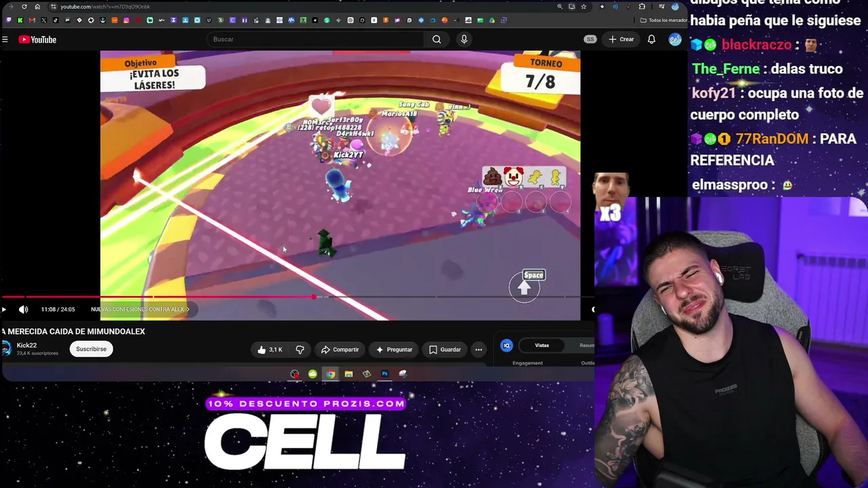Viewport: 868px width, 488px height.
Task: Open Chrome from the taskbar
Action: 330,374
